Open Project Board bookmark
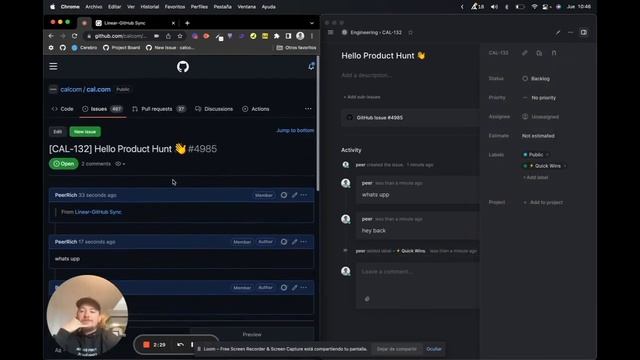 (x=121, y=48)
